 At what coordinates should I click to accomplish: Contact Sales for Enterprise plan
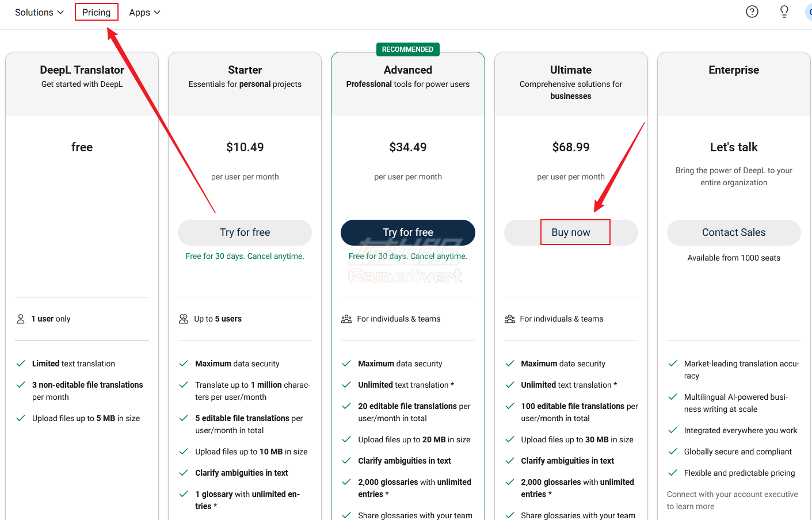coord(734,232)
